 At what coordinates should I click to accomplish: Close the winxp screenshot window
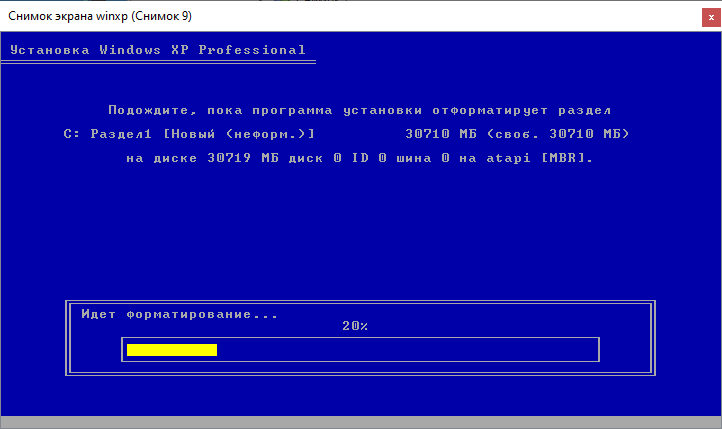[x=711, y=17]
